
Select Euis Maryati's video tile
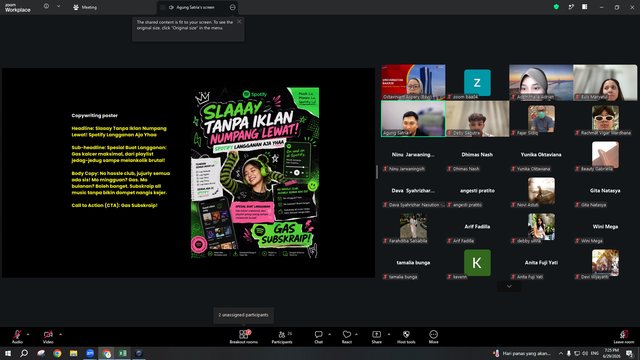coord(605,82)
